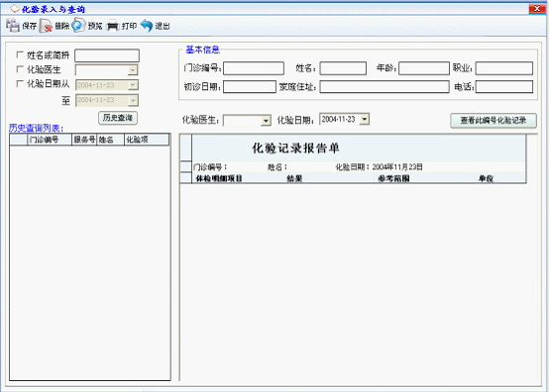Click the 化验项 column header
This screenshot has width=549, height=392.
pos(147,140)
